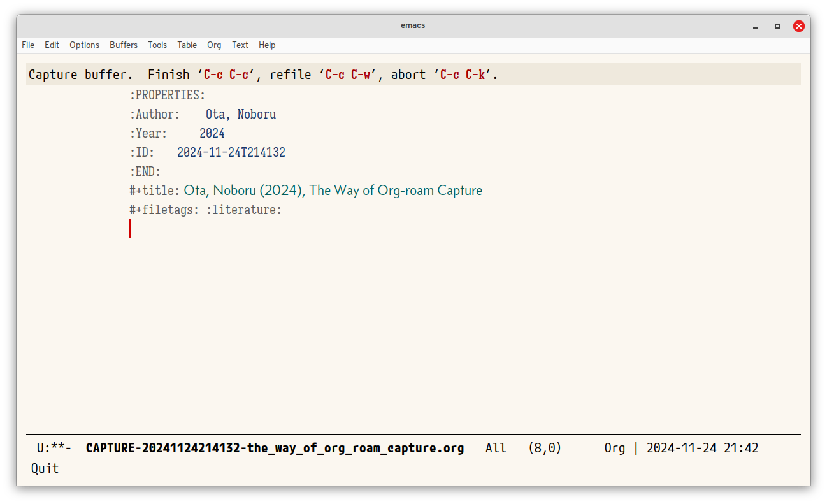Image resolution: width=827 pixels, height=504 pixels.
Task: Open the Table menu
Action: 187,45
